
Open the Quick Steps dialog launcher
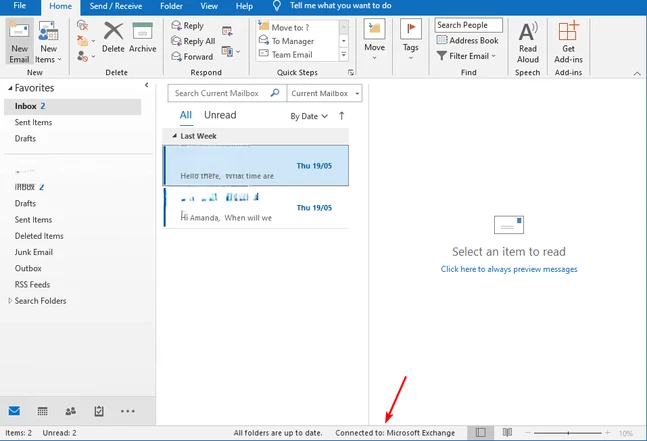pyautogui.click(x=351, y=73)
